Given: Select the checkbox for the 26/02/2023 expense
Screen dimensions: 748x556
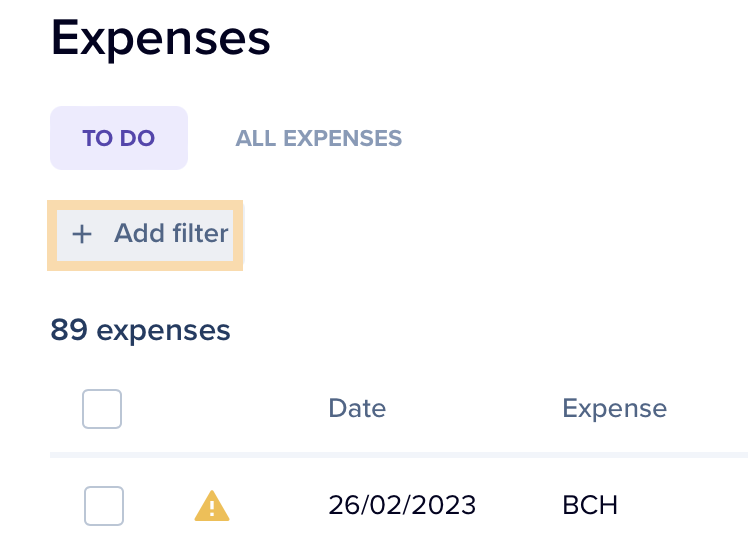Looking at the screenshot, I should coord(104,506).
